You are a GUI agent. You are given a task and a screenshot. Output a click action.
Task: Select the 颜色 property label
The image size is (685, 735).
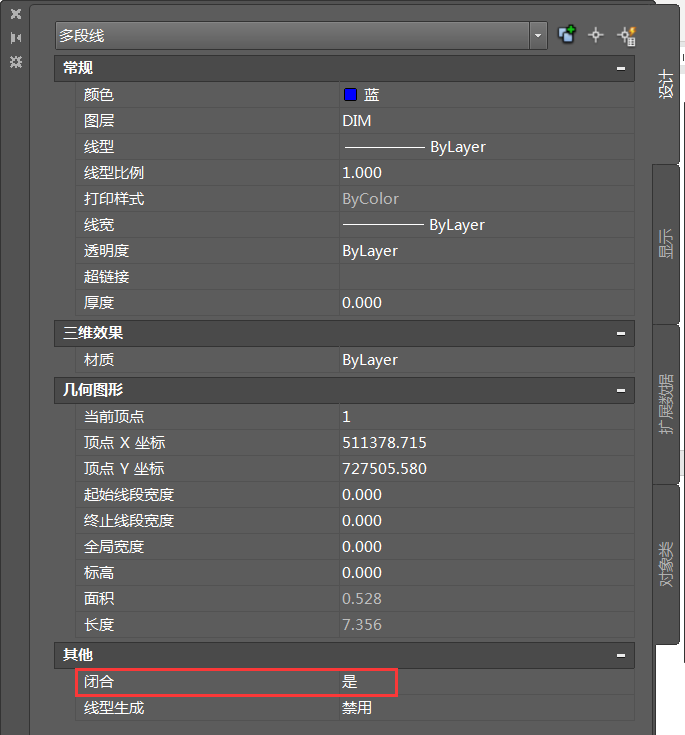99,95
